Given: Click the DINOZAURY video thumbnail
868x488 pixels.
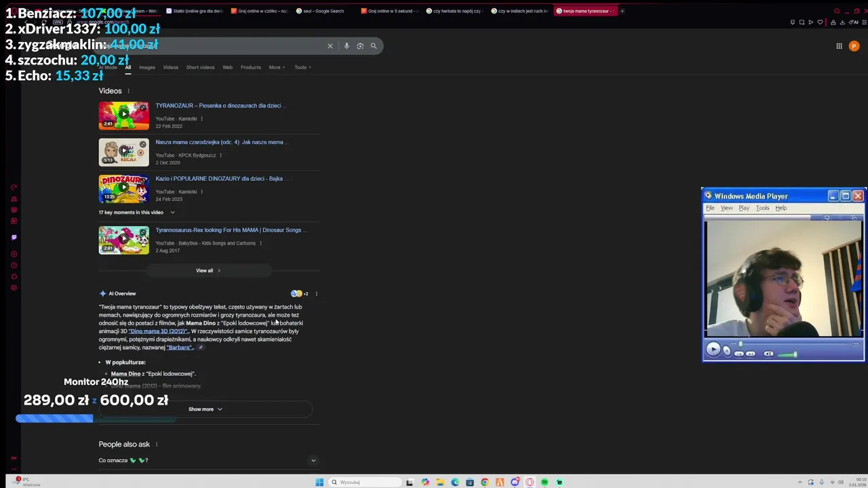Looking at the screenshot, I should (x=123, y=189).
